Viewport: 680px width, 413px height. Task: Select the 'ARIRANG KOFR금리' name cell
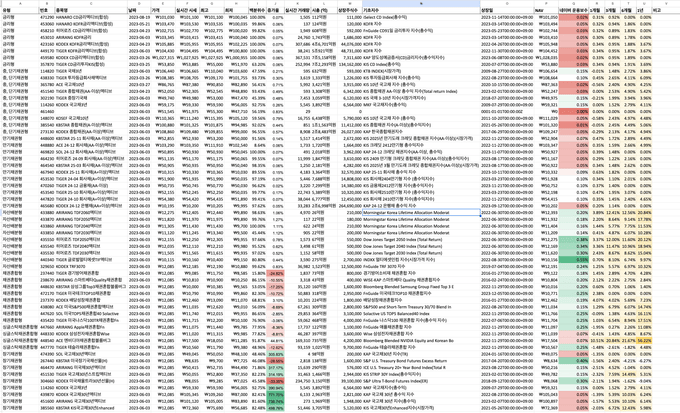(91, 37)
